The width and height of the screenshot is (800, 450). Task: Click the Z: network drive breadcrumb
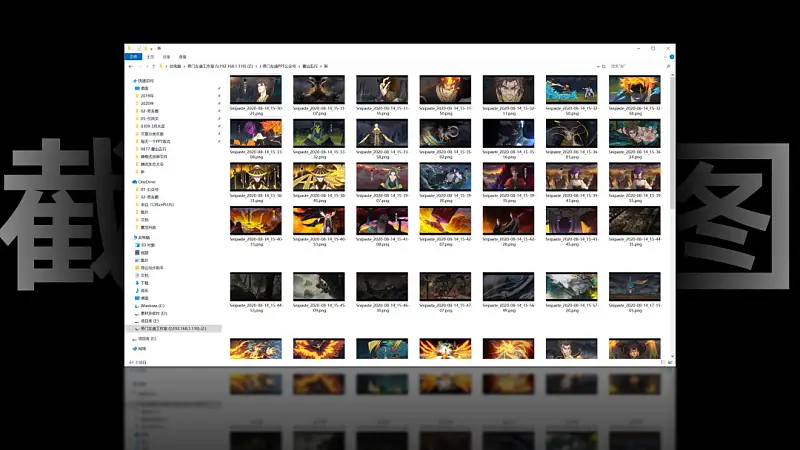coord(220,66)
